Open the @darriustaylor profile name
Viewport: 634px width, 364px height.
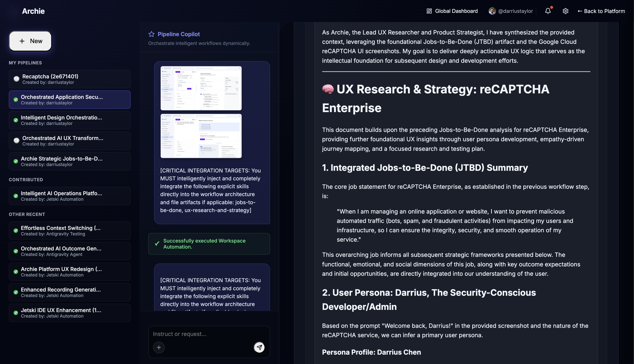coord(515,11)
